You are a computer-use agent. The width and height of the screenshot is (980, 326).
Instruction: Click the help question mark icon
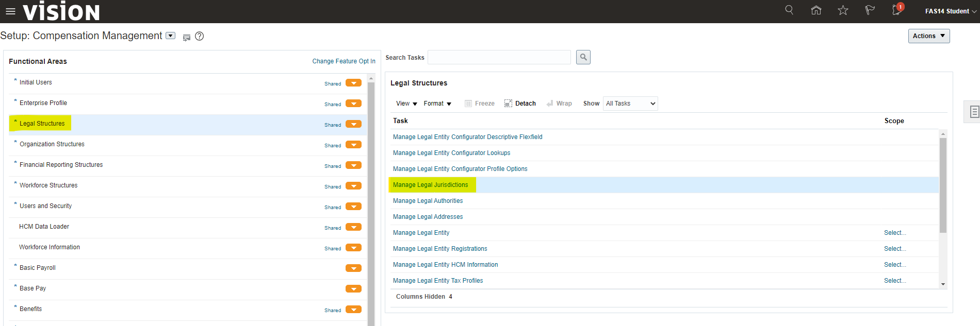pyautogui.click(x=200, y=36)
